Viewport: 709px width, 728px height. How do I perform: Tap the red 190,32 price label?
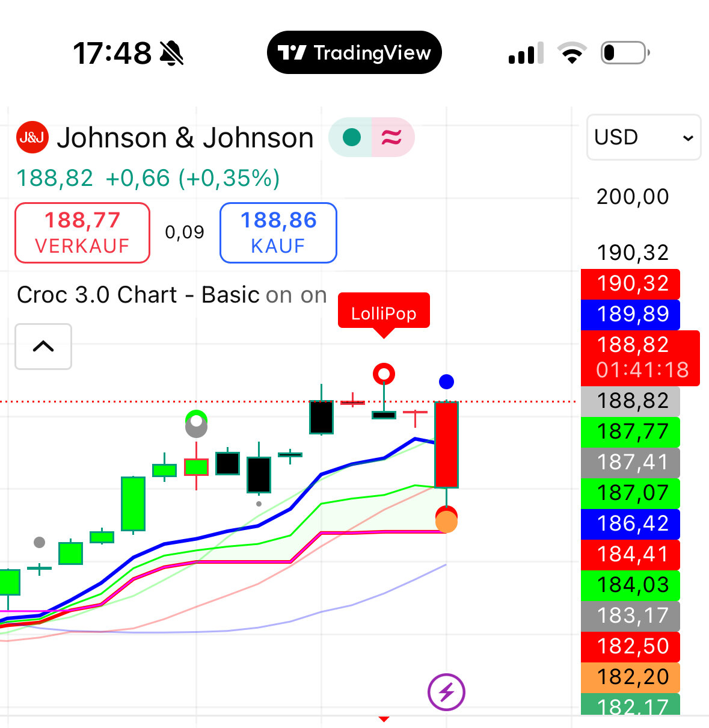pyautogui.click(x=630, y=283)
